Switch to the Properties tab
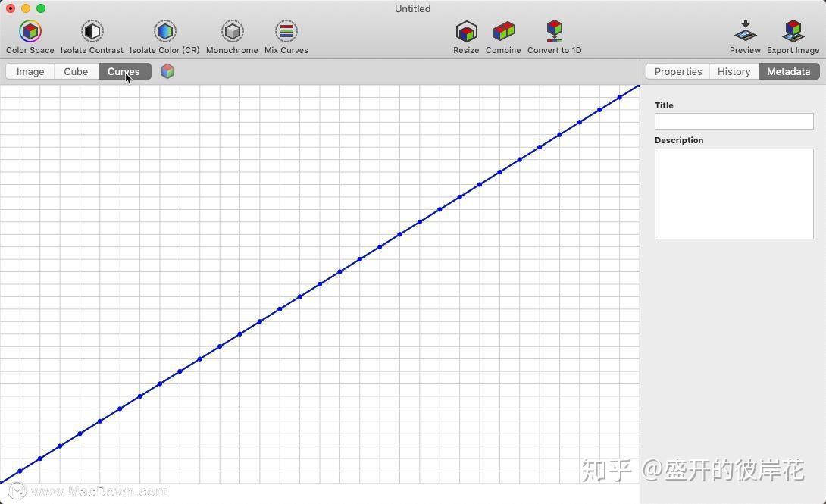Viewport: 826px width, 504px height. tap(677, 71)
